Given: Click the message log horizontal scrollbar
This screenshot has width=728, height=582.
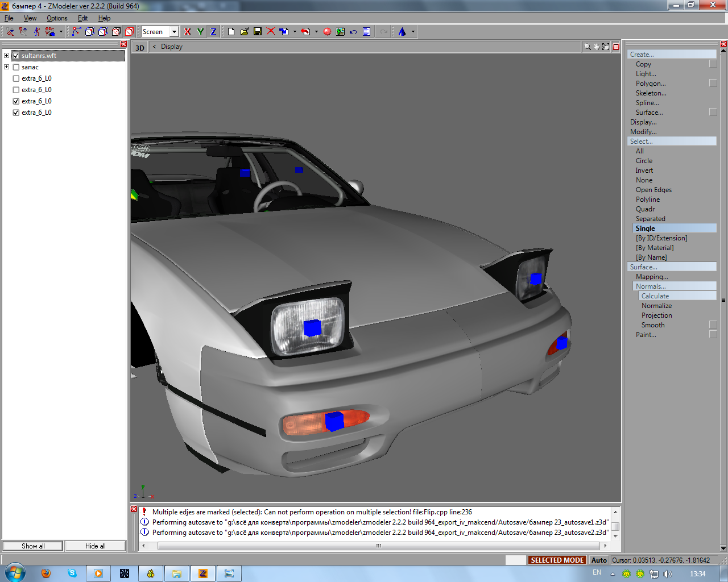Looking at the screenshot, I should click(378, 546).
